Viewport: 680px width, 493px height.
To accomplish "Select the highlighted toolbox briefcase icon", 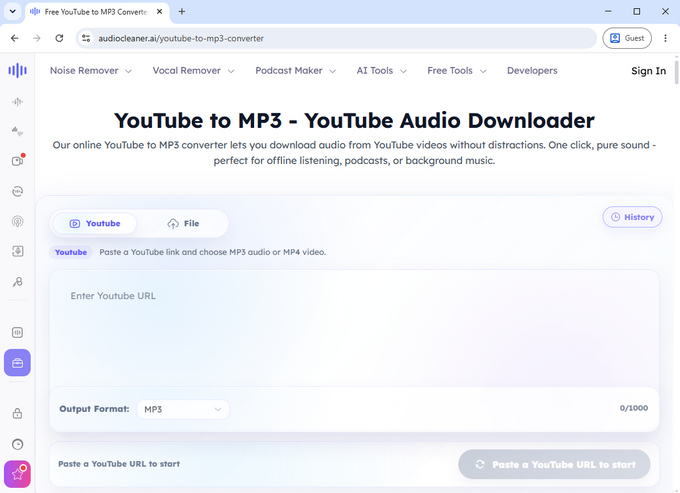I will (x=17, y=363).
